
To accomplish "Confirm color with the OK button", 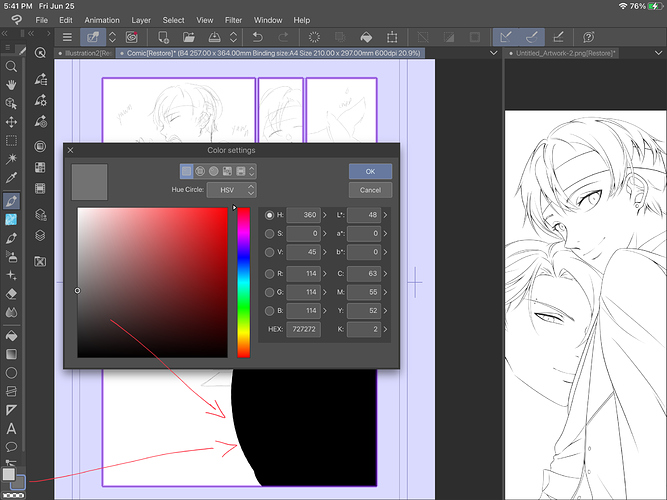I will point(370,172).
